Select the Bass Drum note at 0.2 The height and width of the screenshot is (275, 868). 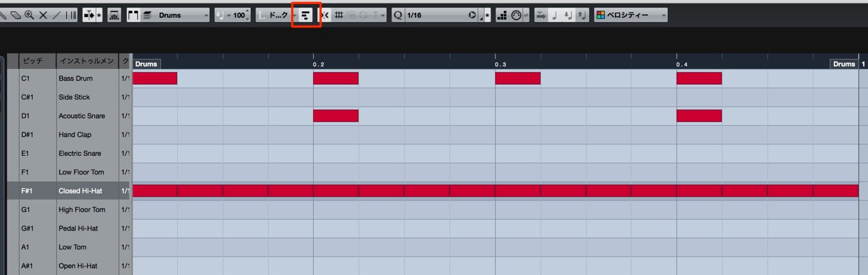pos(336,78)
